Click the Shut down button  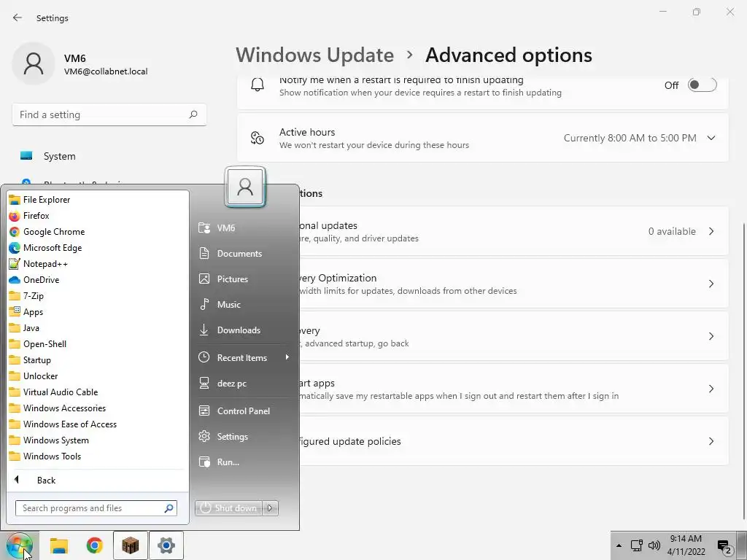click(x=228, y=508)
